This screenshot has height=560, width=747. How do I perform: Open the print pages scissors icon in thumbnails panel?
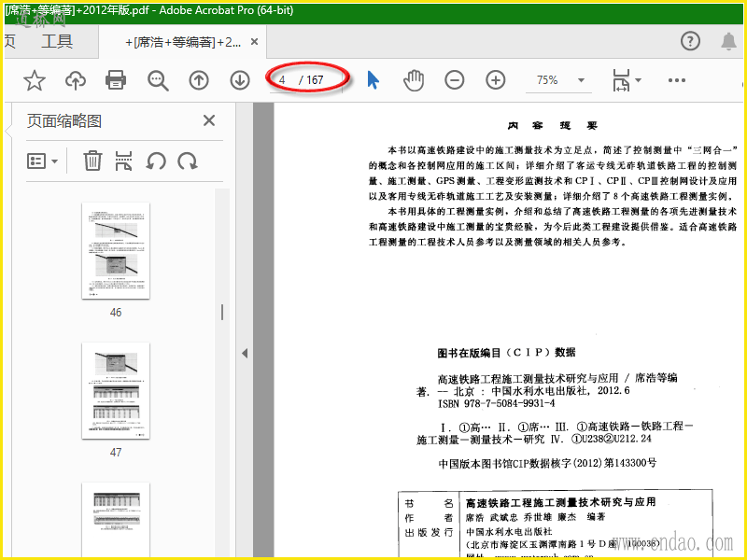point(123,161)
